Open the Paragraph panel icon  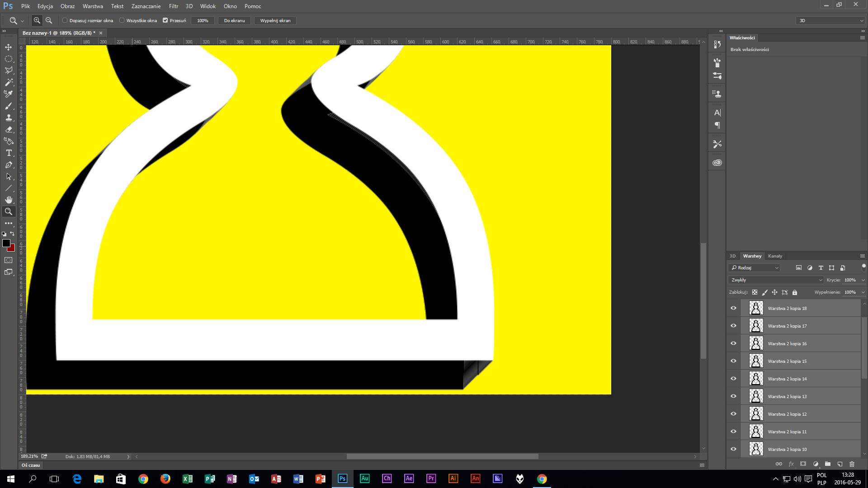pyautogui.click(x=717, y=125)
